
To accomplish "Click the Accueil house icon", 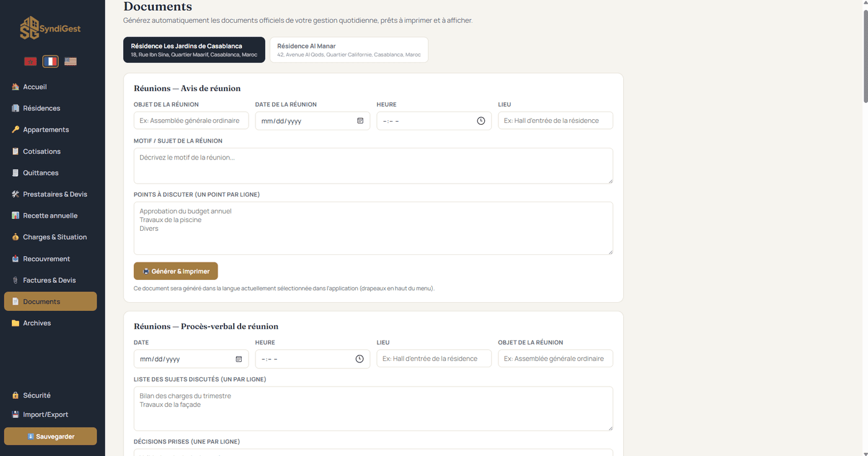I will pos(15,87).
